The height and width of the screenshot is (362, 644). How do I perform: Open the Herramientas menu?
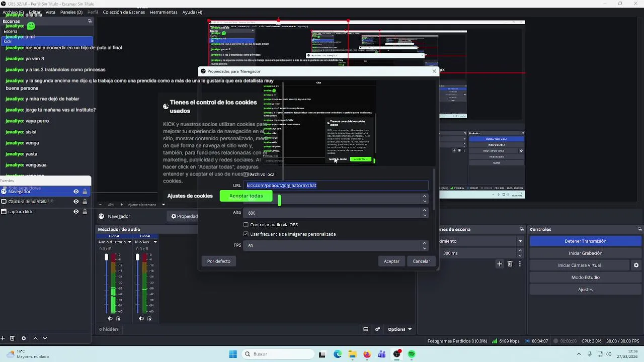click(164, 12)
